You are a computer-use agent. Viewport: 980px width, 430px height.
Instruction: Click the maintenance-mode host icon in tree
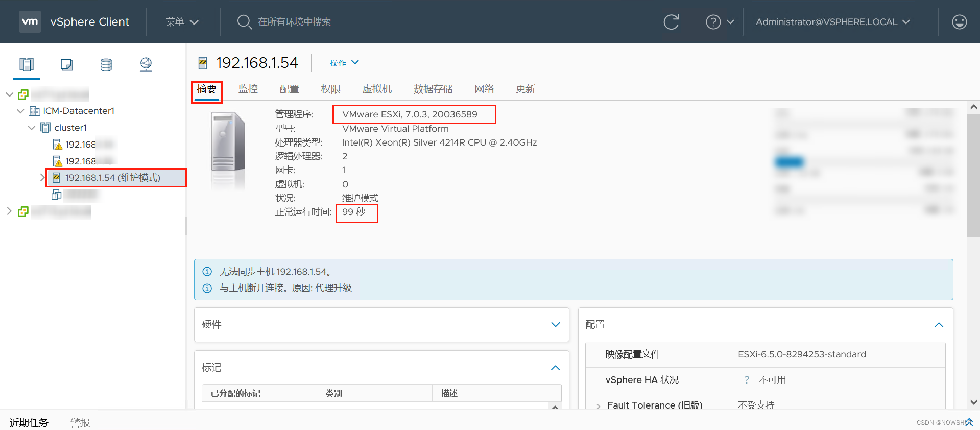(x=57, y=177)
